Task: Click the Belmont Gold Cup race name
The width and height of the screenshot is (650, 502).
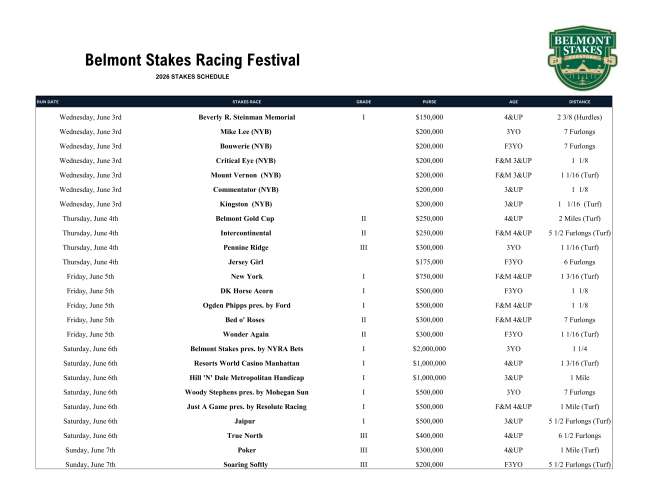Action: point(247,218)
